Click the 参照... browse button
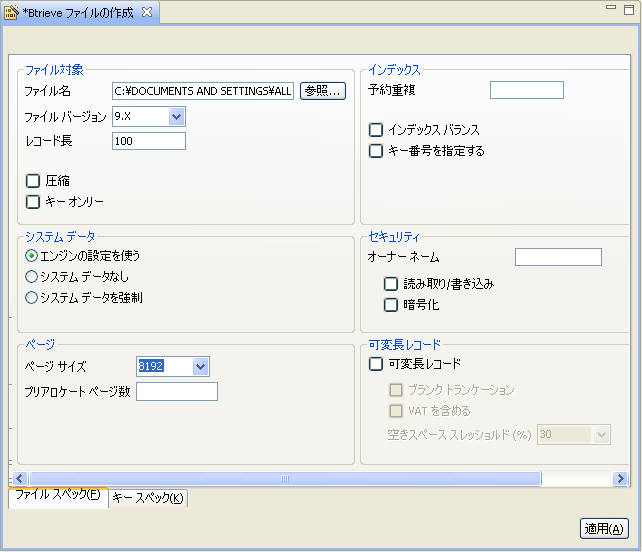The height and width of the screenshot is (552, 642). (322, 91)
